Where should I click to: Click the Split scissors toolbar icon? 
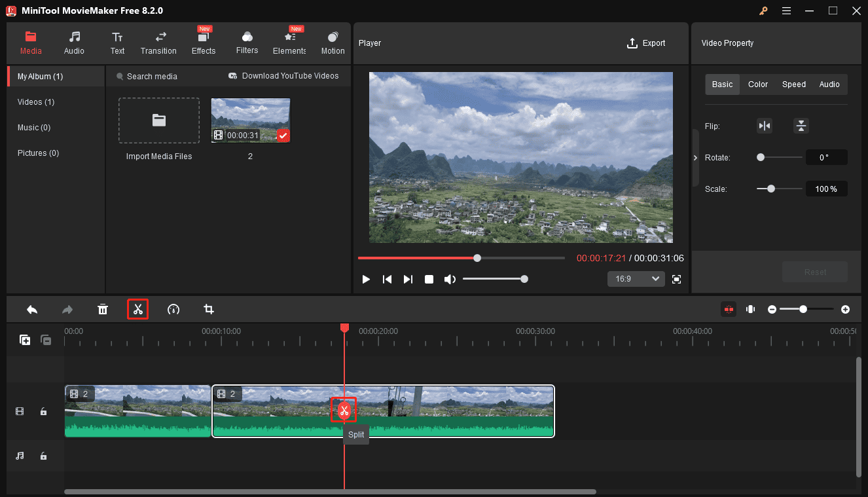pos(138,309)
